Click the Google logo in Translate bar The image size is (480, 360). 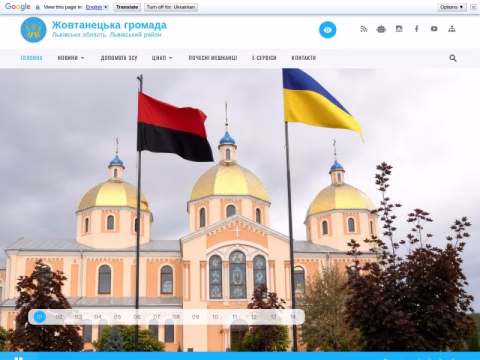18,7
